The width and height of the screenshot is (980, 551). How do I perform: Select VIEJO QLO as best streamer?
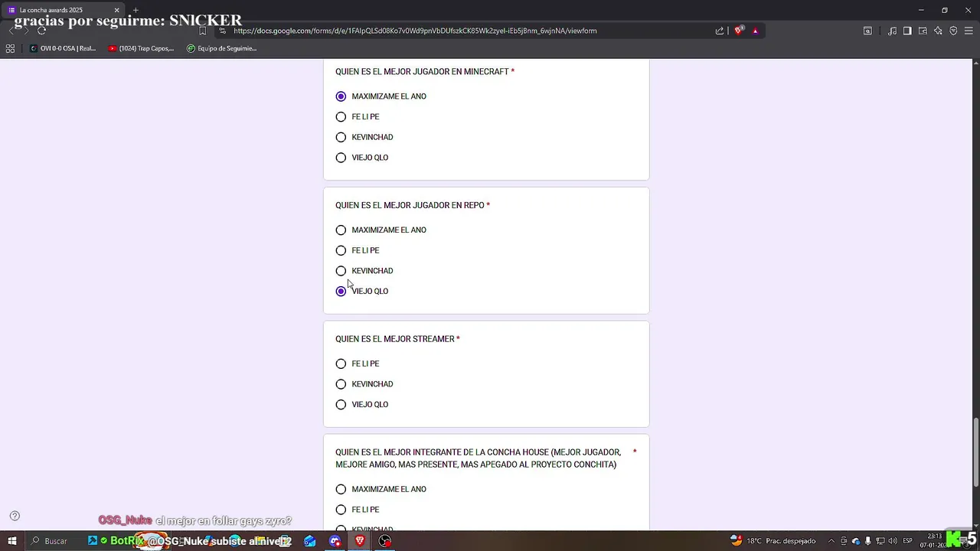coord(341,405)
